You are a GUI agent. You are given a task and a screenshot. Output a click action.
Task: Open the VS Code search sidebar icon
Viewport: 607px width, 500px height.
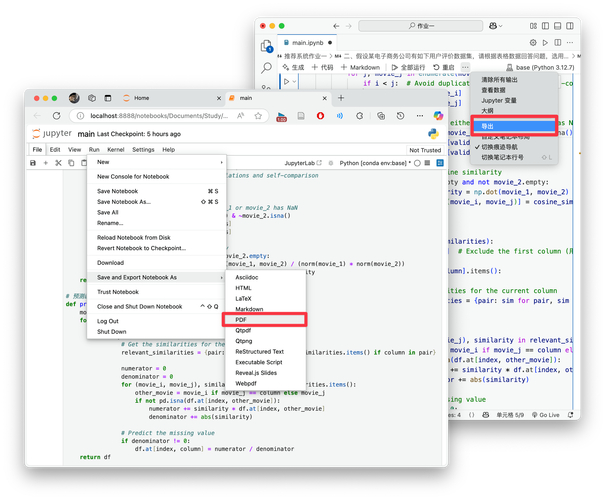266,68
